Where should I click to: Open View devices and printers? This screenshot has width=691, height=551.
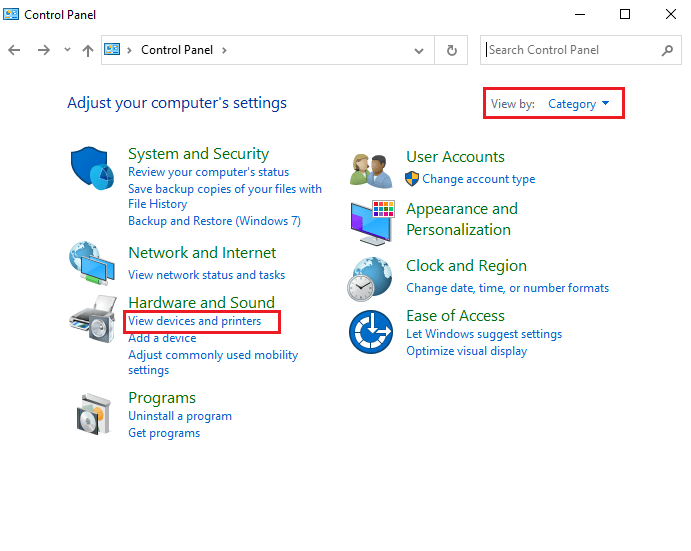[x=194, y=321]
